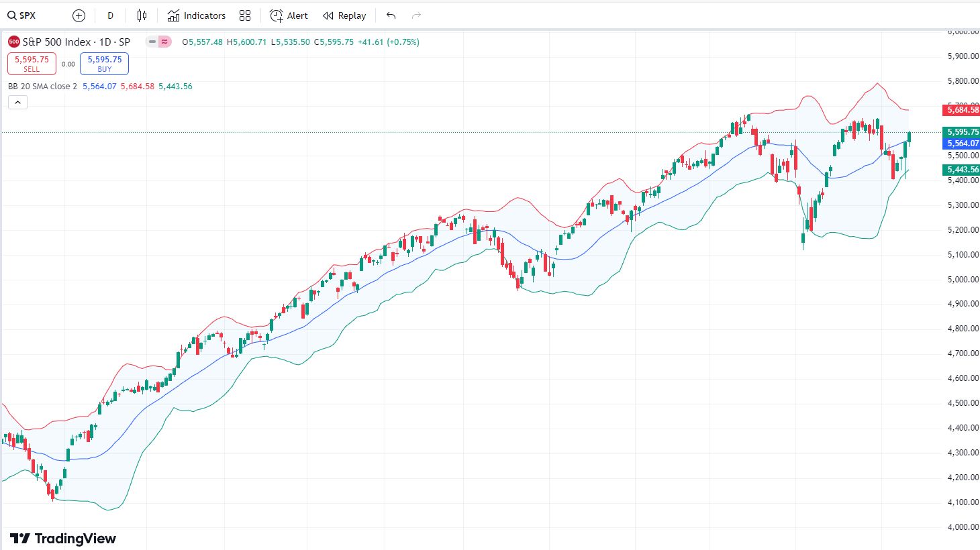Click the 4,200.00 price scale tick
The width and height of the screenshot is (980, 550).
tap(963, 478)
